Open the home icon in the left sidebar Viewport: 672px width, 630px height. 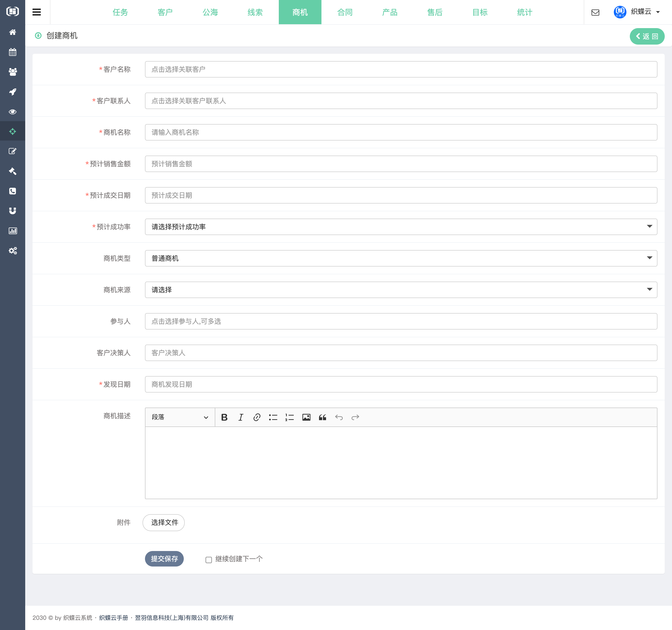point(13,32)
